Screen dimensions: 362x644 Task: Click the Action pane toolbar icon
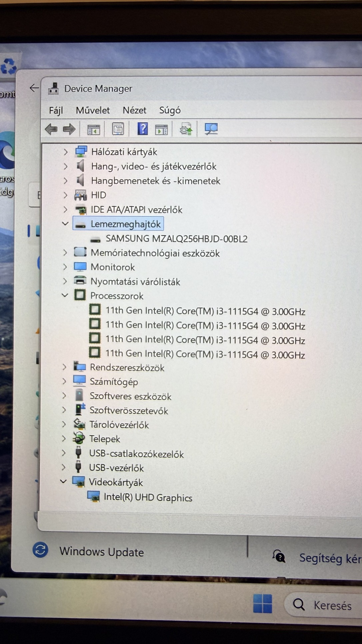click(x=161, y=129)
